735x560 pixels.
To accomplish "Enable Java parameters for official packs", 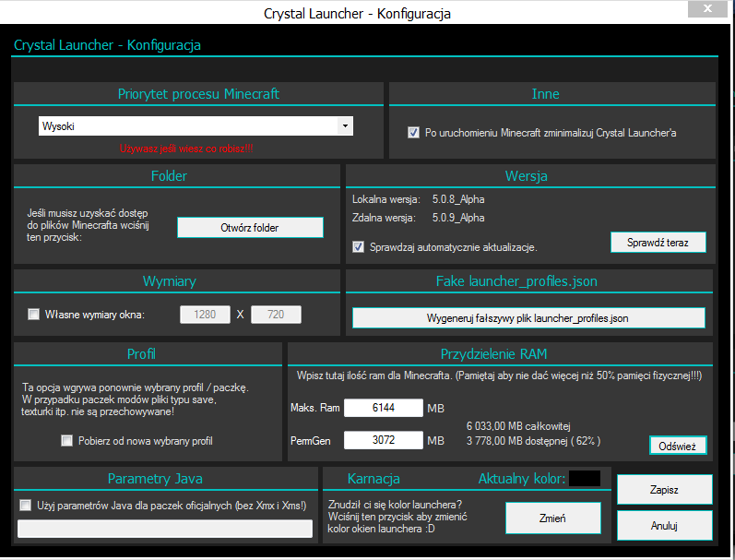I will 25,506.
